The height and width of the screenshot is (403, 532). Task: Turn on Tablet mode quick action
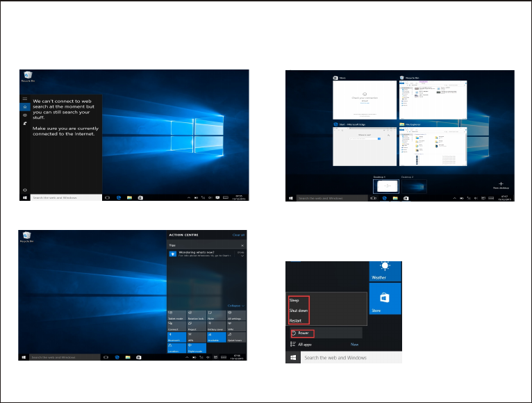point(177,315)
